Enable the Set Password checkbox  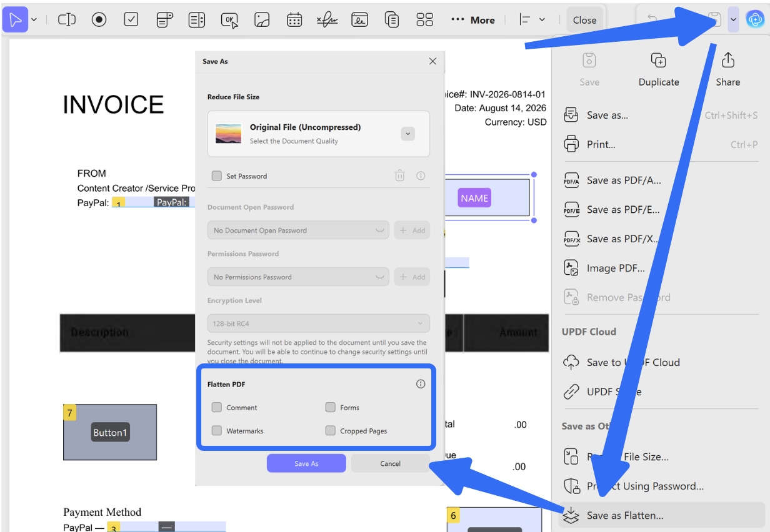(216, 176)
